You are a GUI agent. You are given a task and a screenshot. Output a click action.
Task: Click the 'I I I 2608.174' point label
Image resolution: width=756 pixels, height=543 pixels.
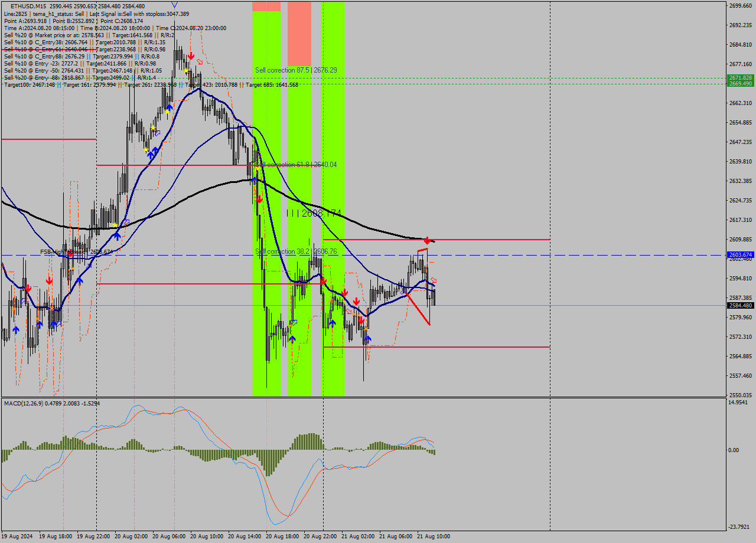(x=314, y=213)
